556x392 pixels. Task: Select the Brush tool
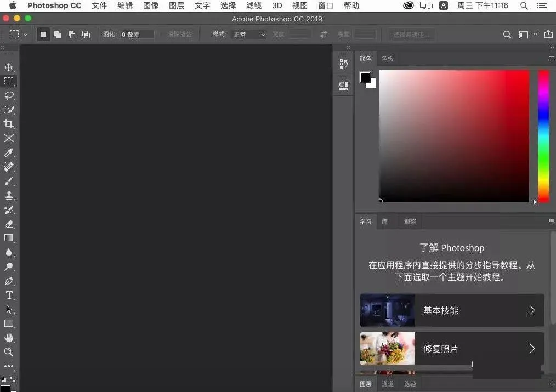[x=9, y=181]
